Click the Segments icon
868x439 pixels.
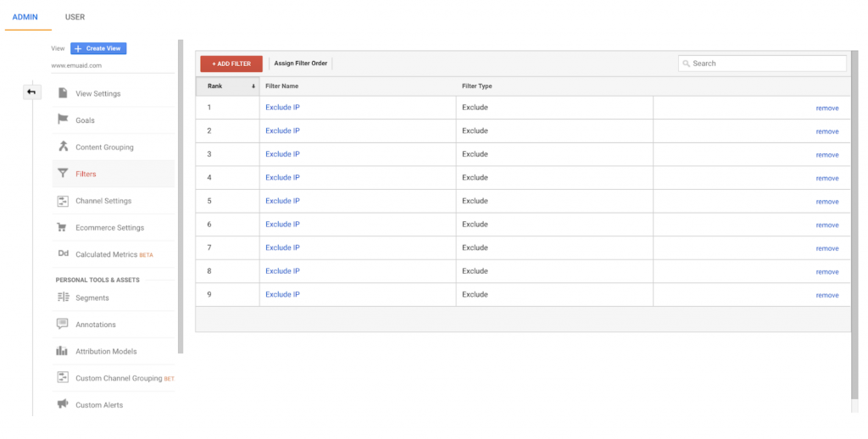[x=63, y=297]
